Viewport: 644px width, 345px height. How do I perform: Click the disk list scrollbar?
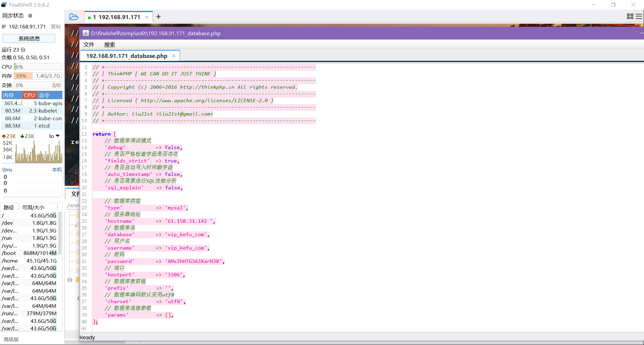click(60, 233)
